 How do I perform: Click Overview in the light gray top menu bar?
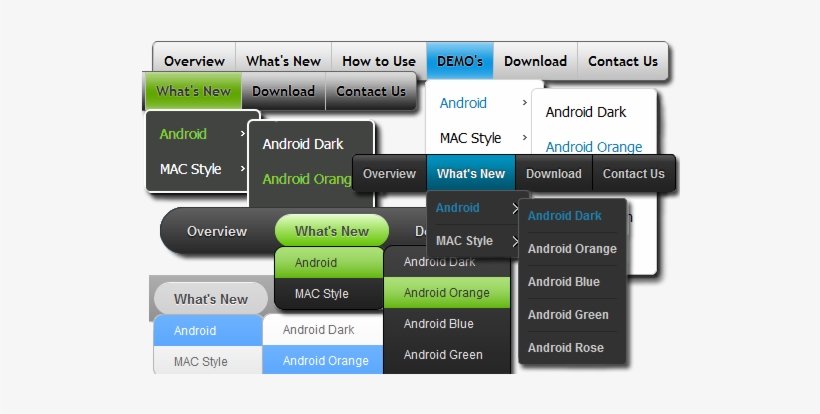point(194,61)
